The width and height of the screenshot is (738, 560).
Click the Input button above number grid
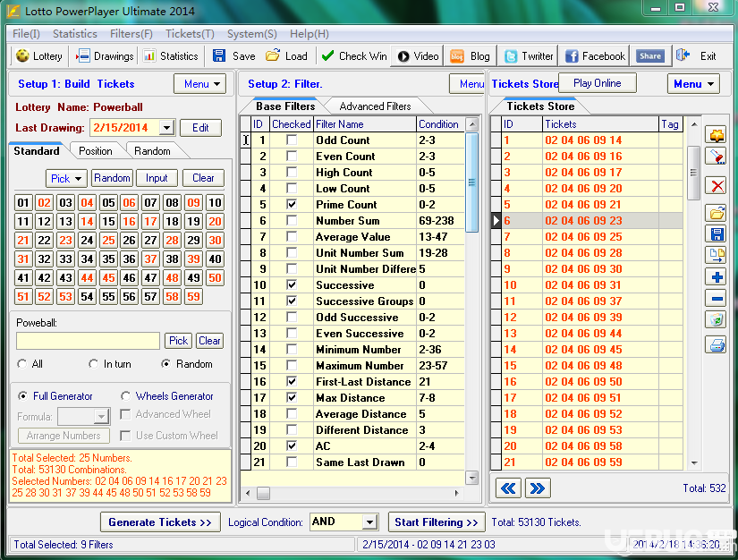157,178
